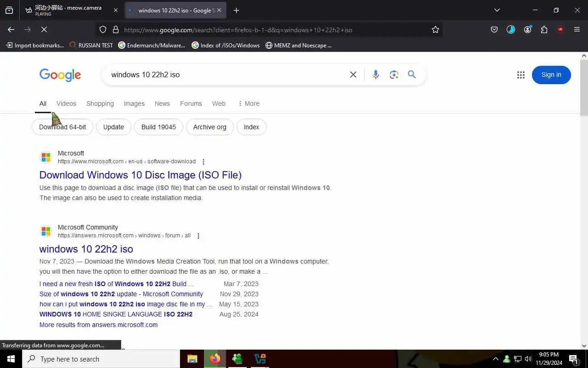The image size is (588, 368).
Task: Switch to Firefox taskbar icon
Action: pyautogui.click(x=215, y=359)
